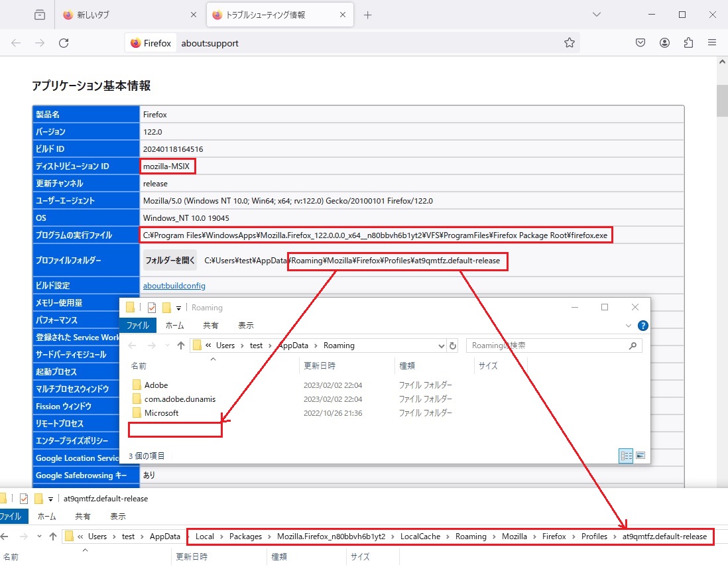Image resolution: width=728 pixels, height=569 pixels.
Task: Open the Firefox hamburger application menu
Action: pos(712,43)
